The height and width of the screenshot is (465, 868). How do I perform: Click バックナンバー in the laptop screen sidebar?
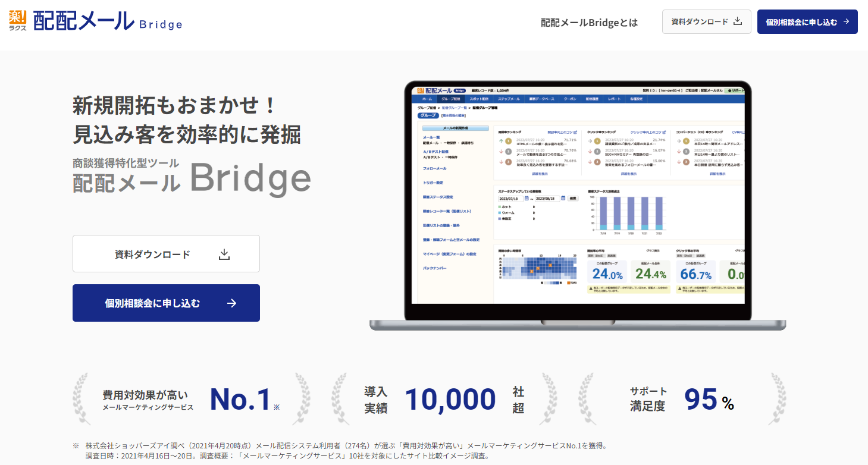(x=434, y=268)
